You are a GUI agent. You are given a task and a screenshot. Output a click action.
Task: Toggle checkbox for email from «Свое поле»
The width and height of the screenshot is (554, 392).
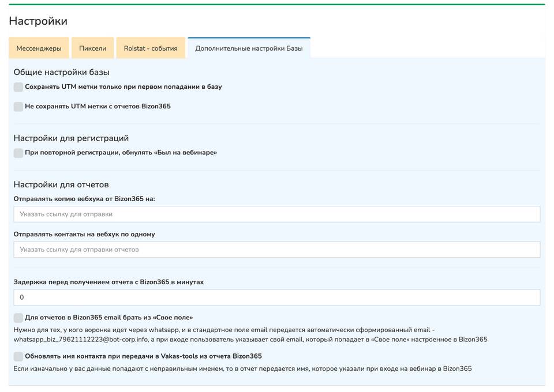(x=18, y=318)
